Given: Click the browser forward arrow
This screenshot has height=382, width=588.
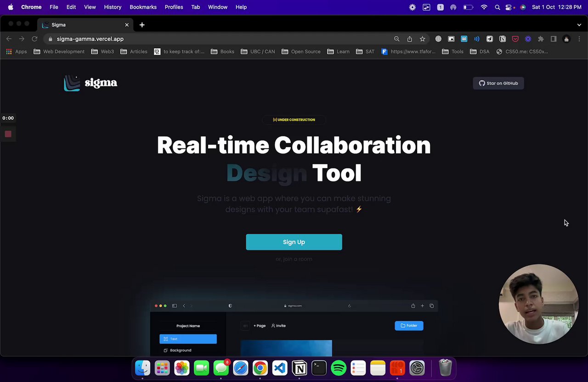Looking at the screenshot, I should click(x=22, y=39).
